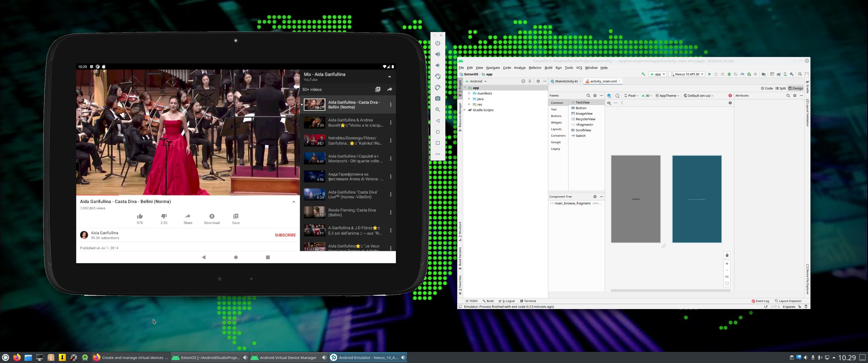
Task: Click the Share button under the video
Action: tap(188, 219)
